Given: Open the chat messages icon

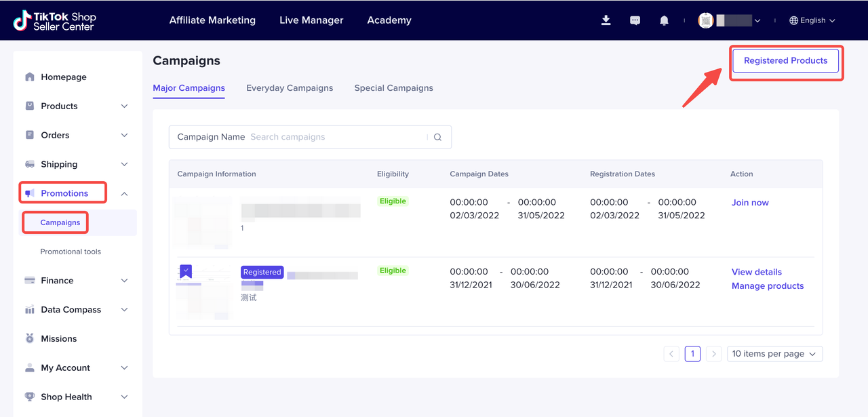Looking at the screenshot, I should coord(635,20).
